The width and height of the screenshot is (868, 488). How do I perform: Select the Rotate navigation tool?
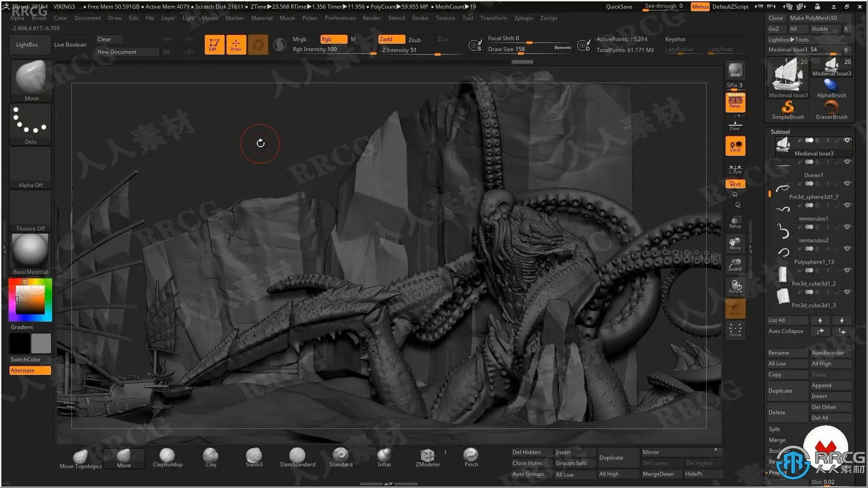click(x=735, y=286)
